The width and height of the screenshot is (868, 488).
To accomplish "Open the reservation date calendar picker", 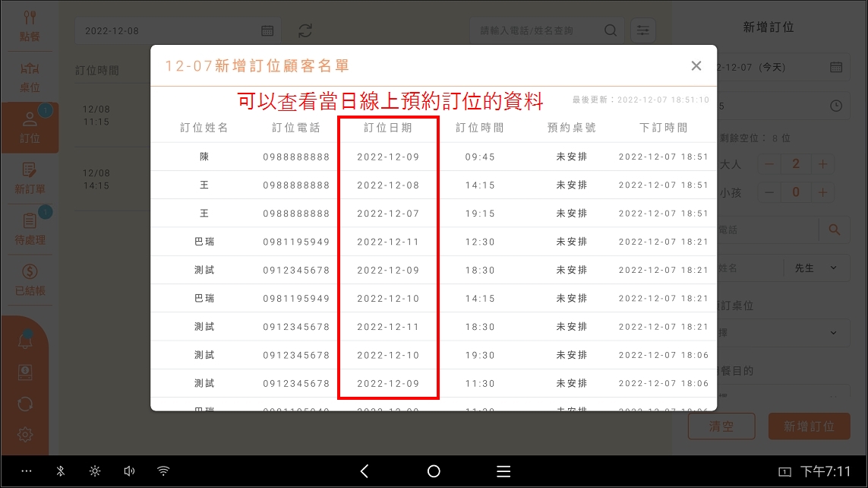I will pos(835,67).
